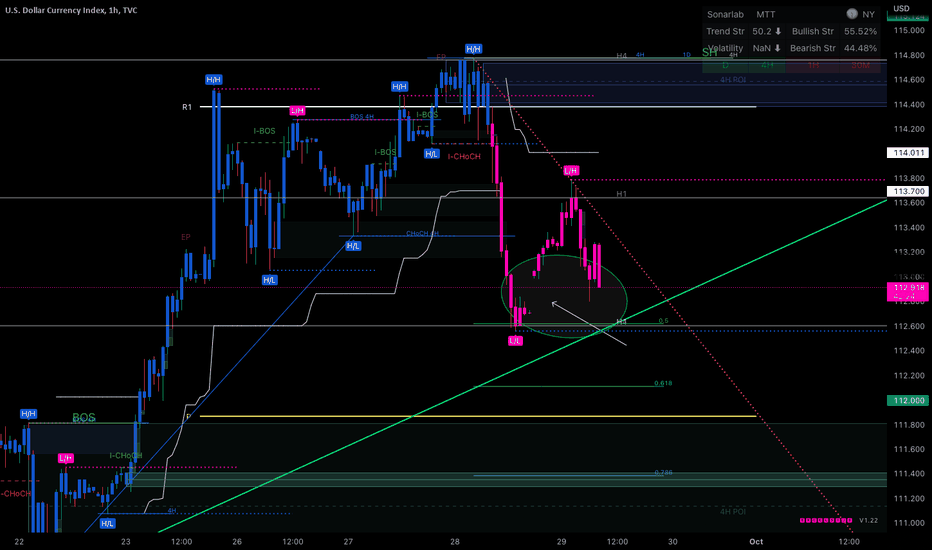Click the Bullish Str label
932x550 pixels.
pyautogui.click(x=813, y=31)
